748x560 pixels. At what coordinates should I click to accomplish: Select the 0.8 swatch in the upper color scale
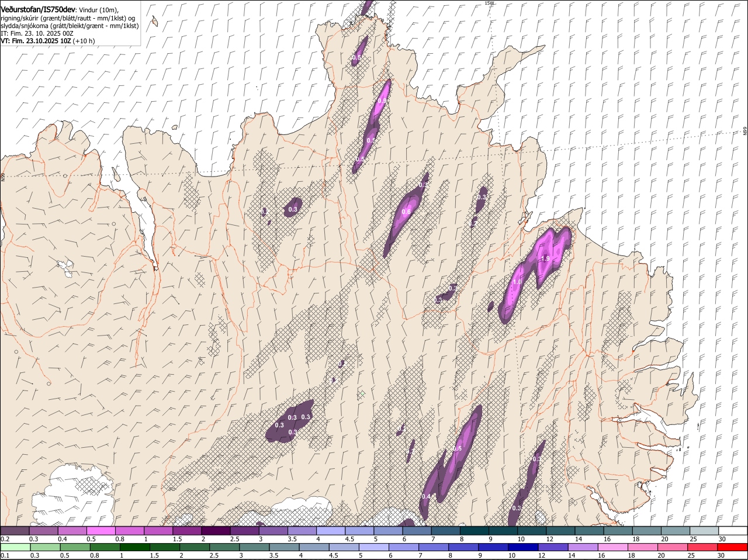[x=129, y=530]
